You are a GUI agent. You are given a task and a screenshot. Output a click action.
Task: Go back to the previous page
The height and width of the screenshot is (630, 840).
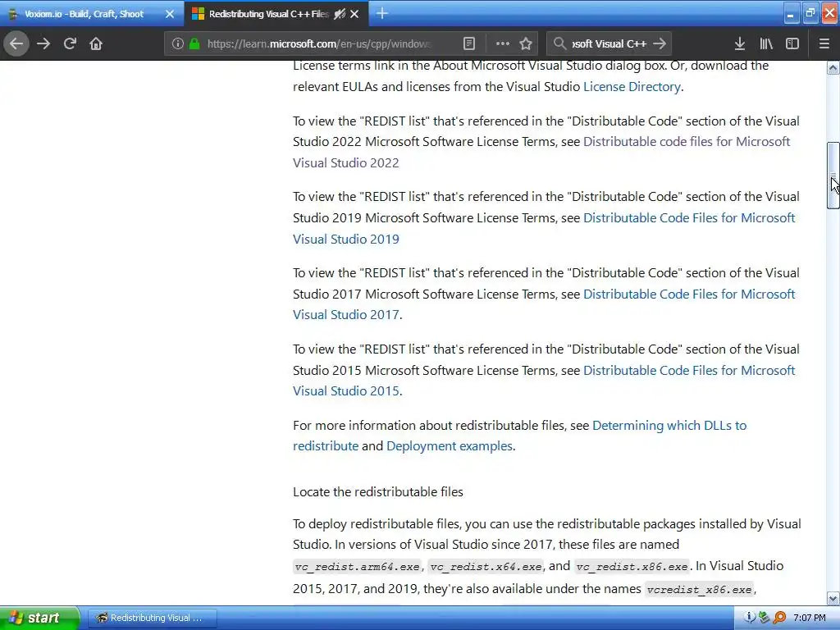16,43
